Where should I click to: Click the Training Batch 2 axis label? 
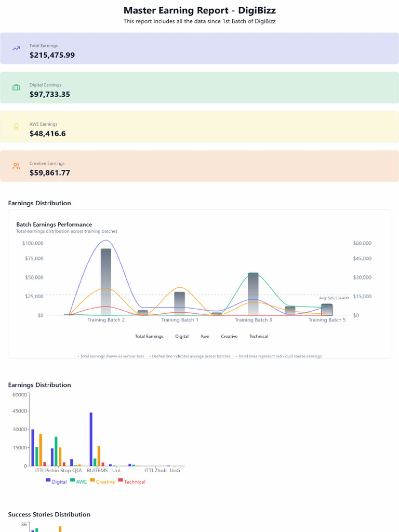pyautogui.click(x=106, y=320)
